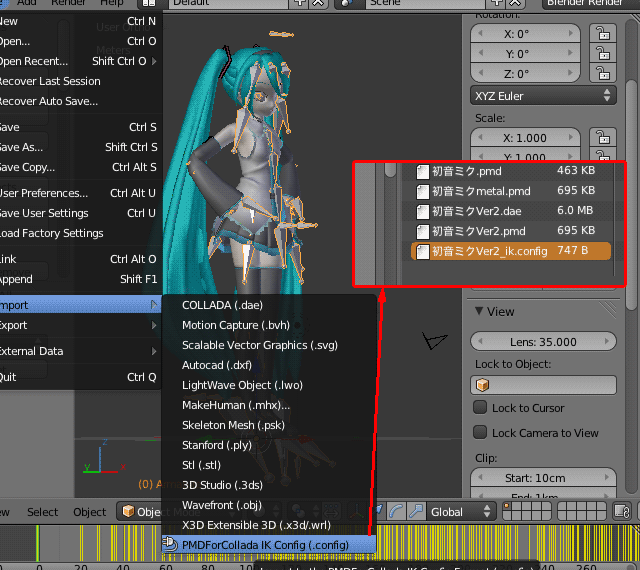Select MakeHuman (.mhx)... import option
The height and width of the screenshot is (570, 640).
tap(269, 405)
